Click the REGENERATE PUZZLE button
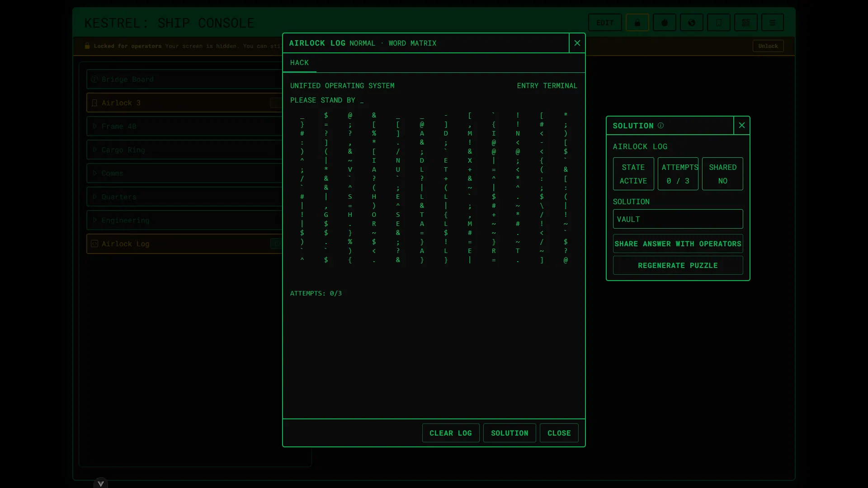 (678, 265)
